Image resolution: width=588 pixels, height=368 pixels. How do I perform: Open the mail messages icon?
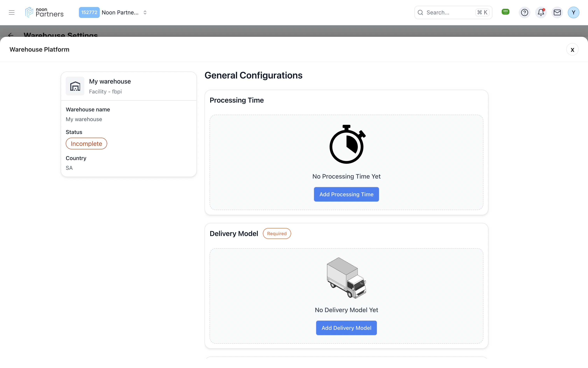click(x=557, y=12)
